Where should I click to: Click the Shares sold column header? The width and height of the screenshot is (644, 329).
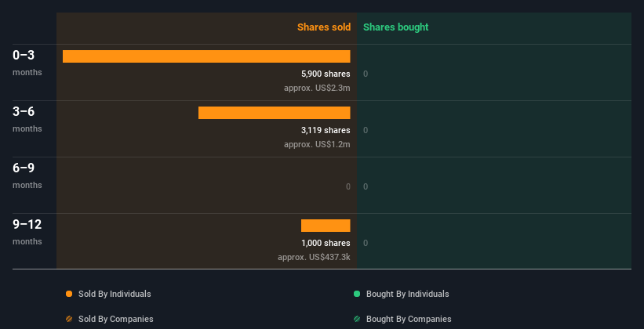(x=324, y=27)
